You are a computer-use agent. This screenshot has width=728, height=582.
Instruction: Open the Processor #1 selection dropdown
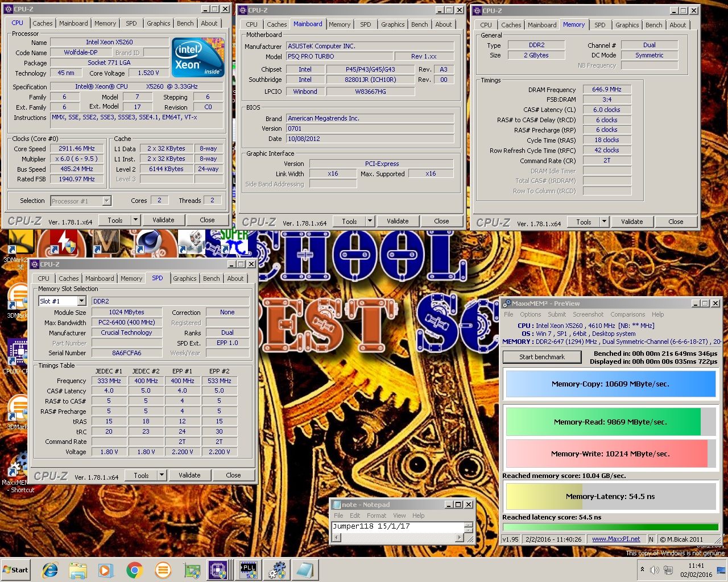pos(106,201)
